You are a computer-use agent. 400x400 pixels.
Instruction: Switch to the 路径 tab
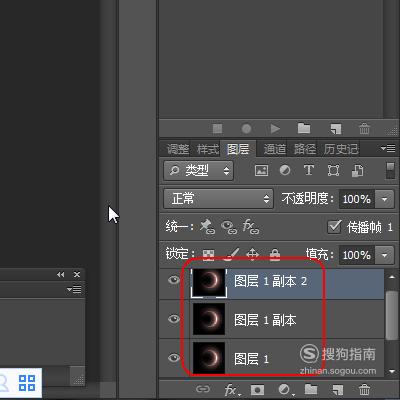[305, 149]
